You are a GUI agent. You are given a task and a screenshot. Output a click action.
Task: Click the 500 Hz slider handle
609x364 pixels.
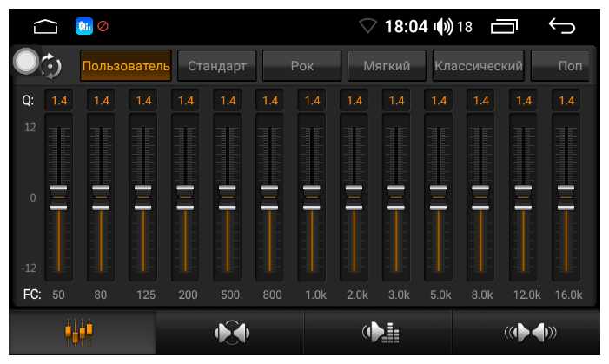tap(228, 198)
